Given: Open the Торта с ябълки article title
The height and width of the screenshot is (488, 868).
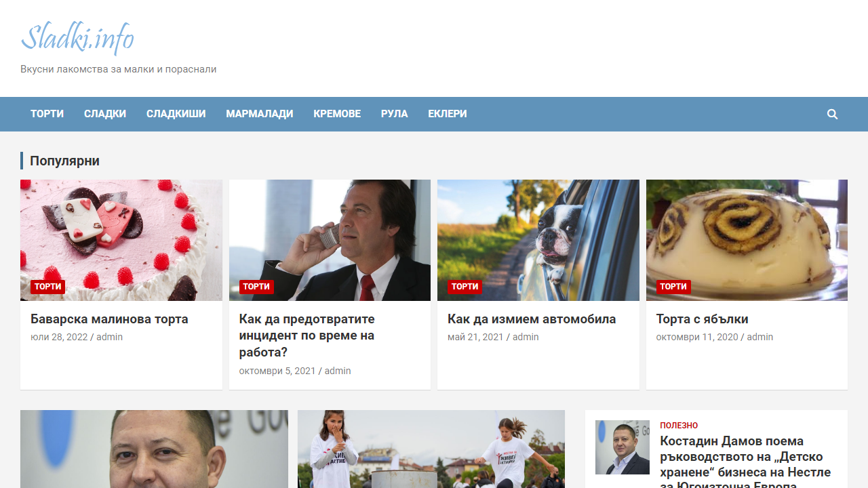Looking at the screenshot, I should 702,319.
